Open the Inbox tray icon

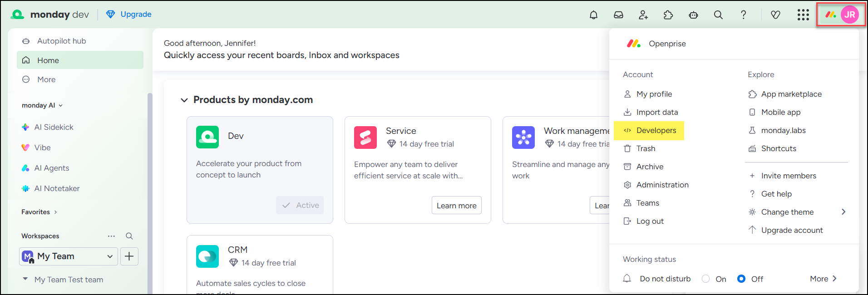pyautogui.click(x=618, y=15)
